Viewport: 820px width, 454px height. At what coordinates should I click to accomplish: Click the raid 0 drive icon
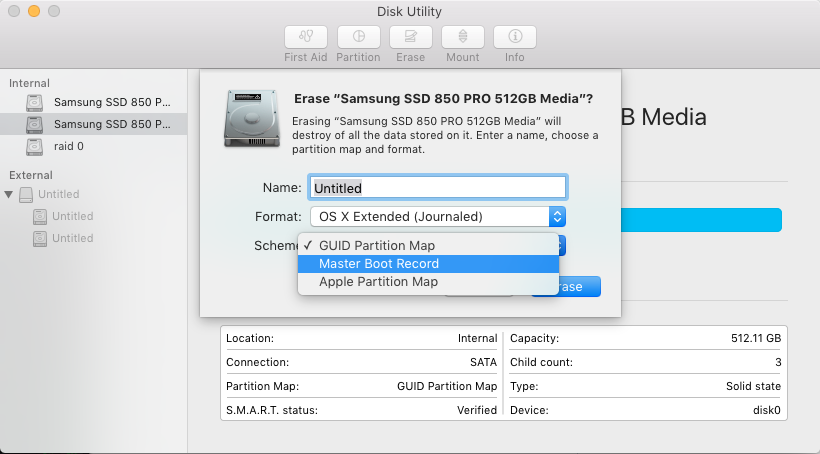[x=35, y=146]
